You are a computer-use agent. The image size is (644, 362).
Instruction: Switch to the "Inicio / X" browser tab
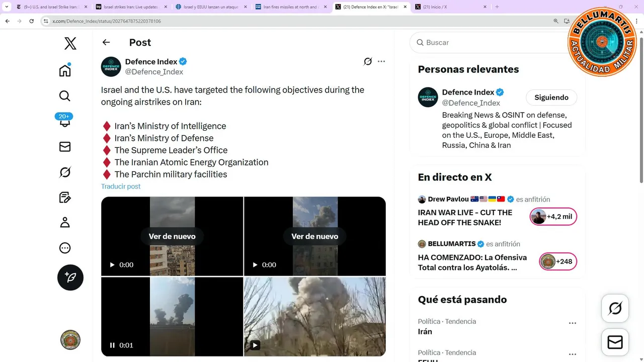448,7
